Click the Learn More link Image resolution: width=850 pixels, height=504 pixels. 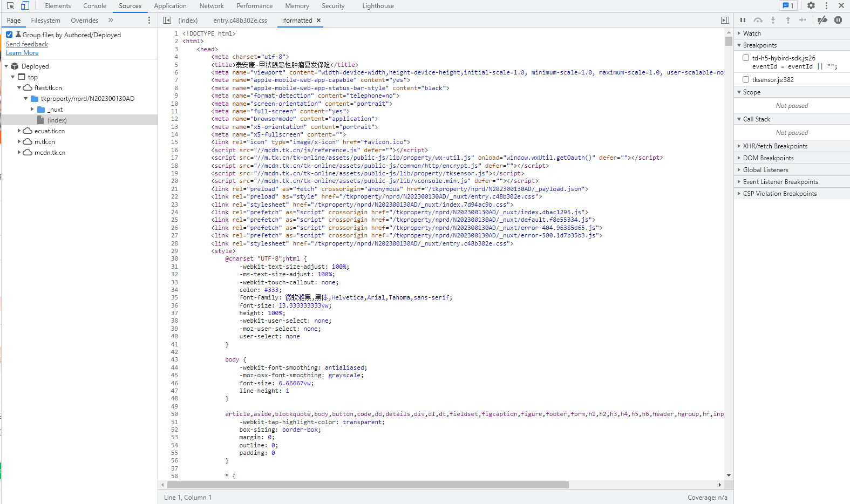point(22,53)
